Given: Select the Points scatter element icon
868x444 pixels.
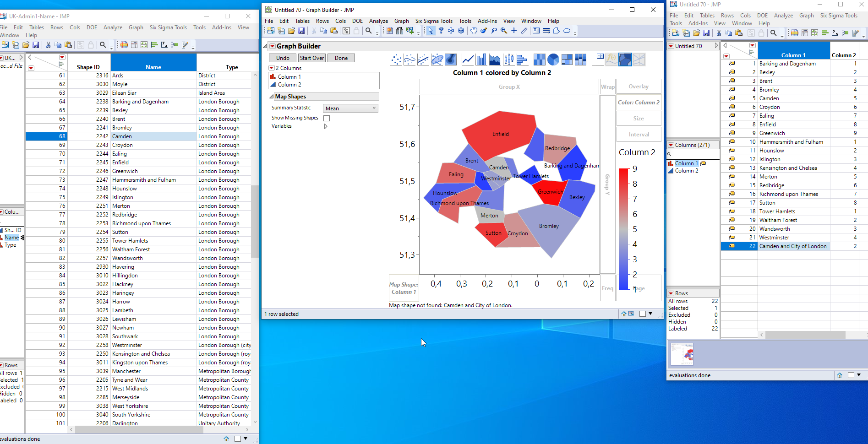Looking at the screenshot, I should (x=396, y=60).
